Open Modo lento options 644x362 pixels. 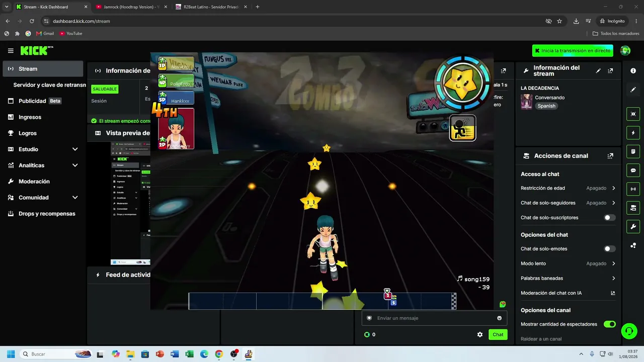pos(568,263)
